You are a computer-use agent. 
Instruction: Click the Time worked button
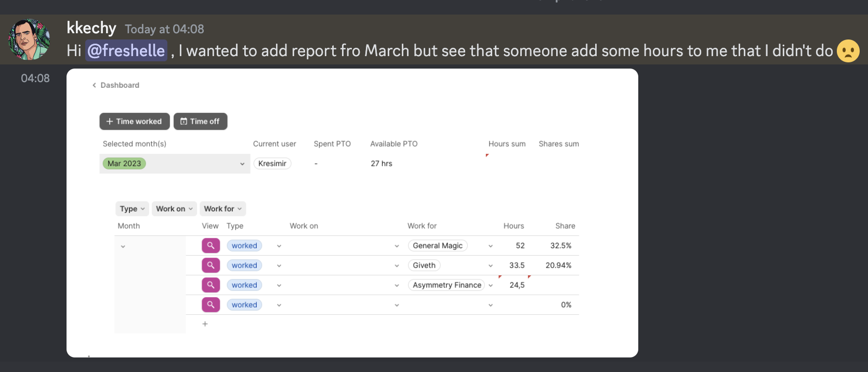click(135, 121)
